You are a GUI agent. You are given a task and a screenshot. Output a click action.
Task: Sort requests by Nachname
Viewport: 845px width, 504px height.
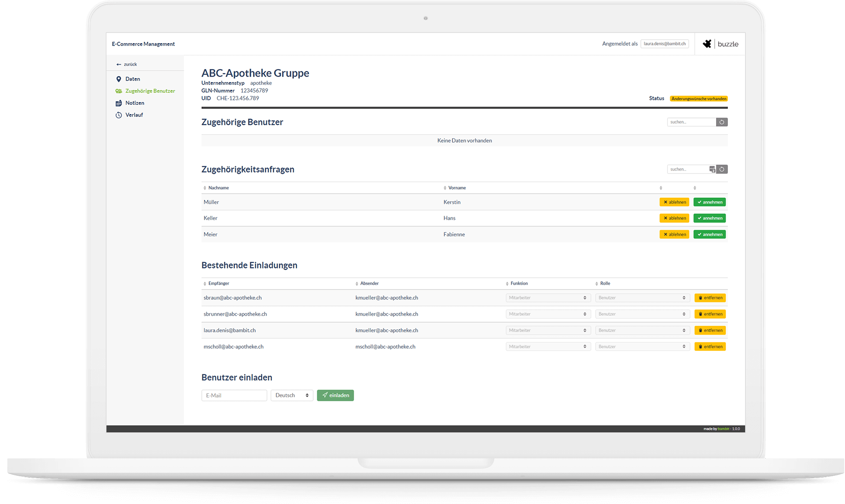coord(216,188)
